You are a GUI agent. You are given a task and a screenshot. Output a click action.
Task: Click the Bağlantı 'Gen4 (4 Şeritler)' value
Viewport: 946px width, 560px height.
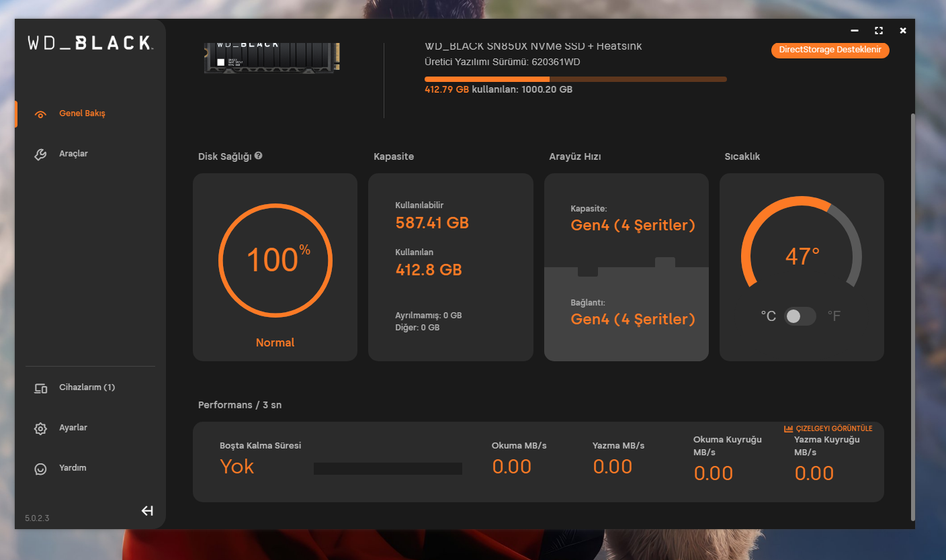click(633, 320)
